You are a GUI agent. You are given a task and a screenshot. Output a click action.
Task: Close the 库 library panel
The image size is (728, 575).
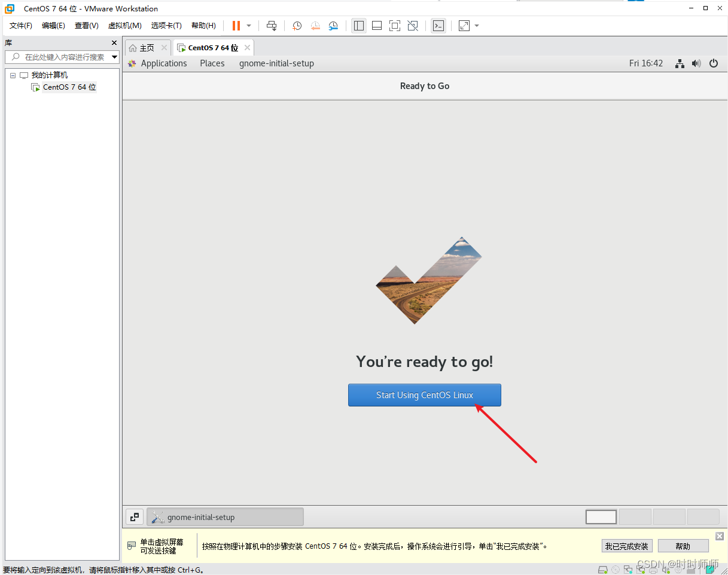pyautogui.click(x=114, y=43)
